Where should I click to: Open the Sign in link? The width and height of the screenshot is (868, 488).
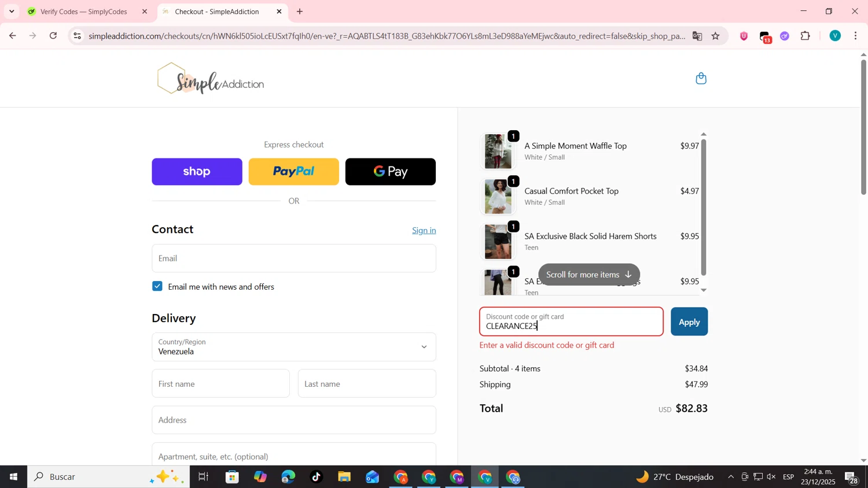424,230
